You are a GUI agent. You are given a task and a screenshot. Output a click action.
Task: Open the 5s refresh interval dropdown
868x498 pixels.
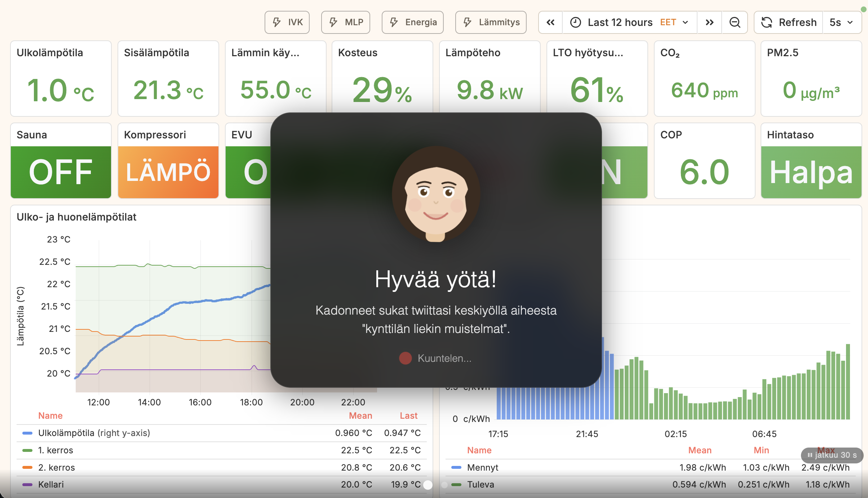(841, 22)
